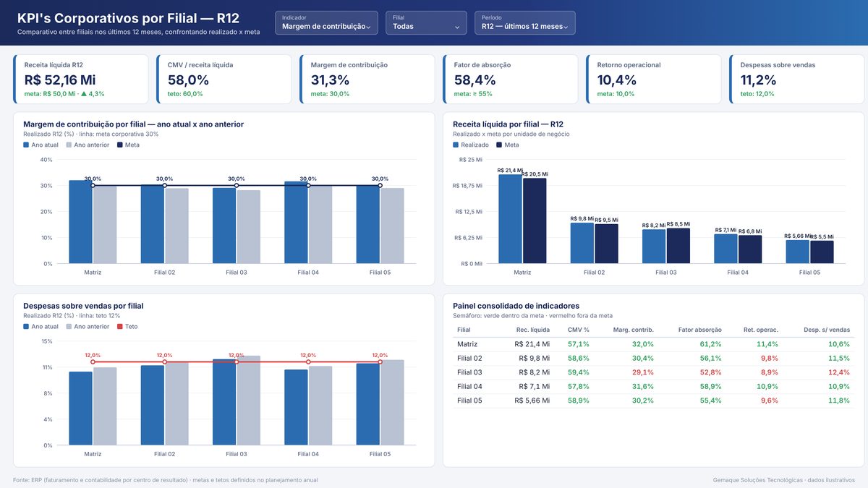Click the CMV / receita líquida KPI card

[x=224, y=79]
